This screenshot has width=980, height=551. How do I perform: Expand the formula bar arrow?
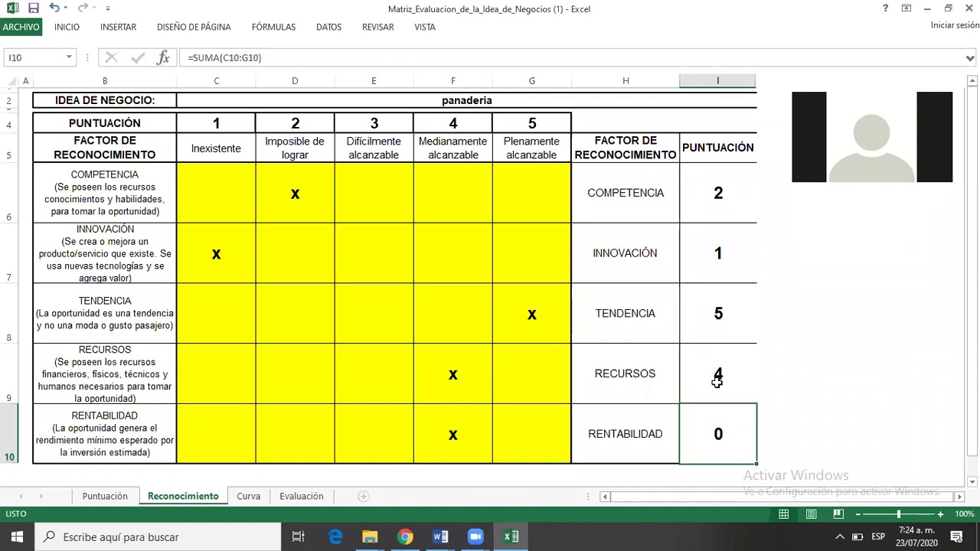tap(970, 57)
